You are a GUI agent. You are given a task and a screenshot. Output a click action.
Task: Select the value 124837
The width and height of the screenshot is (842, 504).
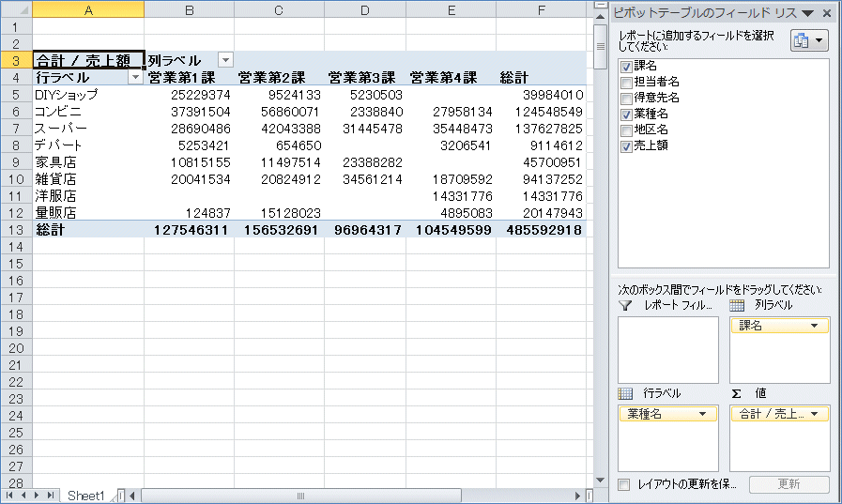point(189,212)
